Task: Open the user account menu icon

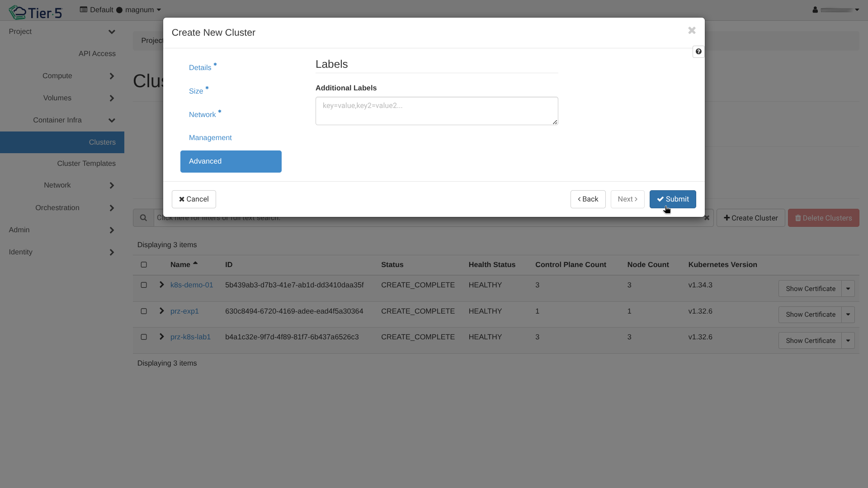Action: point(815,9)
